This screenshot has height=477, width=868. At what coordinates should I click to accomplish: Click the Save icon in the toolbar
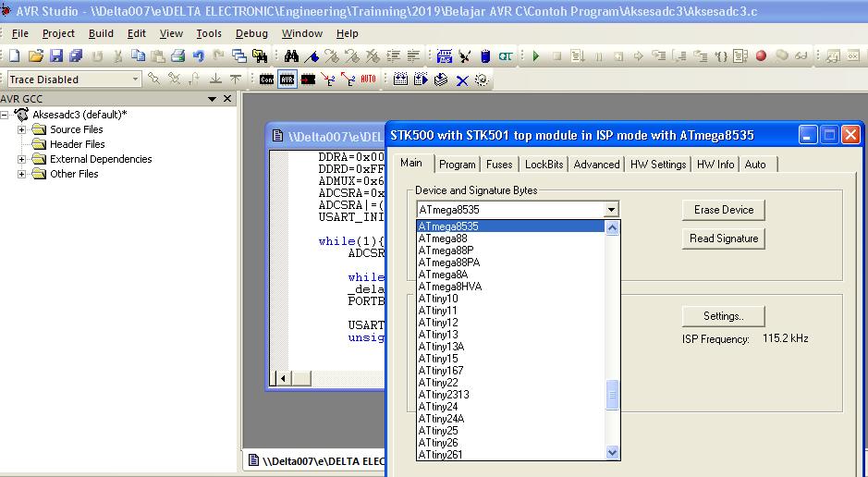pos(56,56)
